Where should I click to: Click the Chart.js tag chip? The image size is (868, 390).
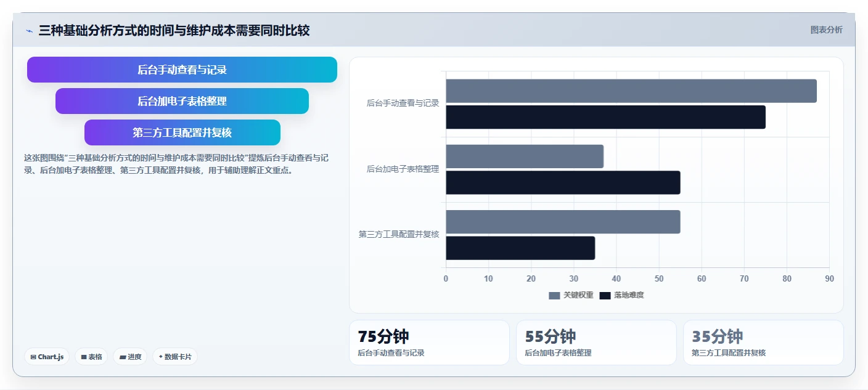tap(47, 357)
